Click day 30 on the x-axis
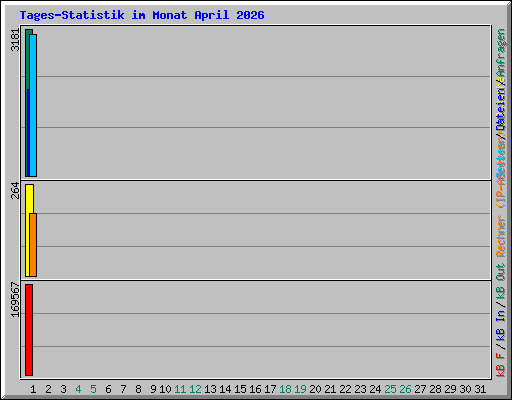The height and width of the screenshot is (400, 512). pyautogui.click(x=465, y=389)
